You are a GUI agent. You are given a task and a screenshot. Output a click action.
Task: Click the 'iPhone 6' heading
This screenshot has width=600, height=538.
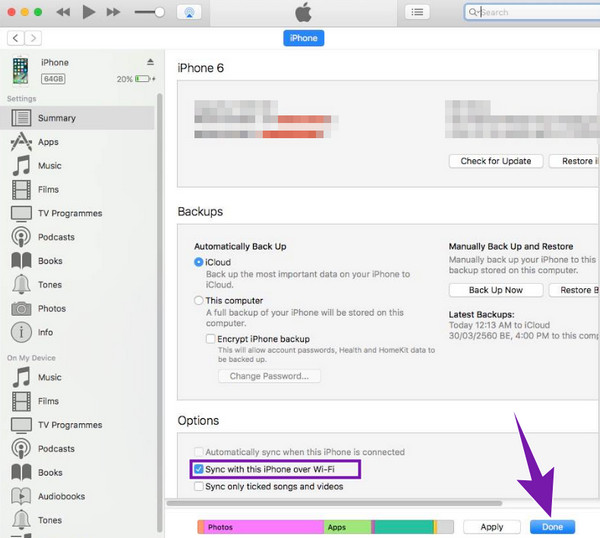point(201,68)
